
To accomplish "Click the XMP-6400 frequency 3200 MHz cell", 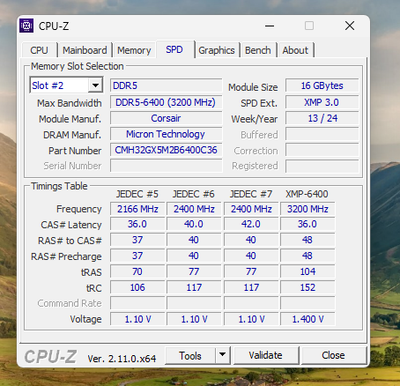I will tap(308, 209).
